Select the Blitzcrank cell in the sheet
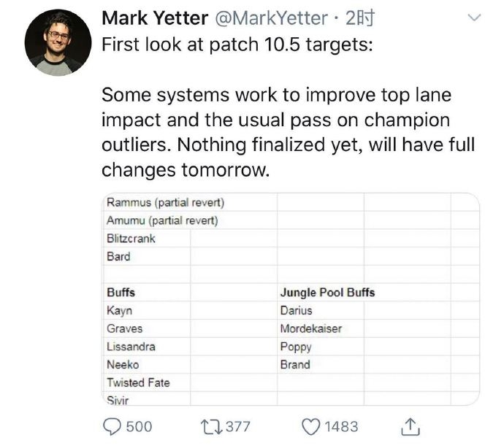Viewport: 504px width, 448px height. coord(131,239)
